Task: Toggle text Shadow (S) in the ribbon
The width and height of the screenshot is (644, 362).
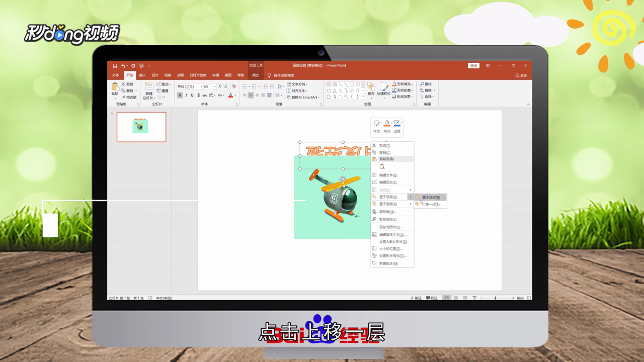Action: click(199, 95)
